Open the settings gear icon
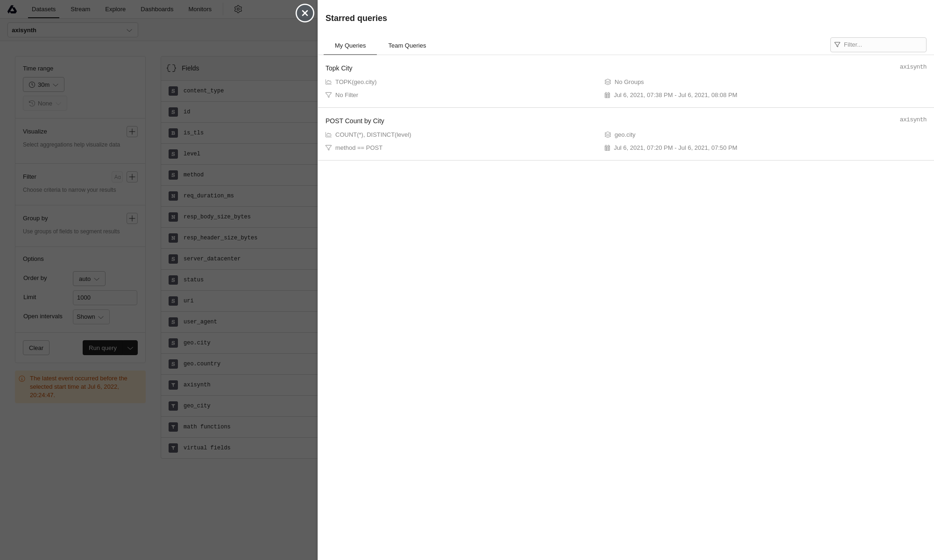Viewport: 934px width, 560px height. pos(238,9)
